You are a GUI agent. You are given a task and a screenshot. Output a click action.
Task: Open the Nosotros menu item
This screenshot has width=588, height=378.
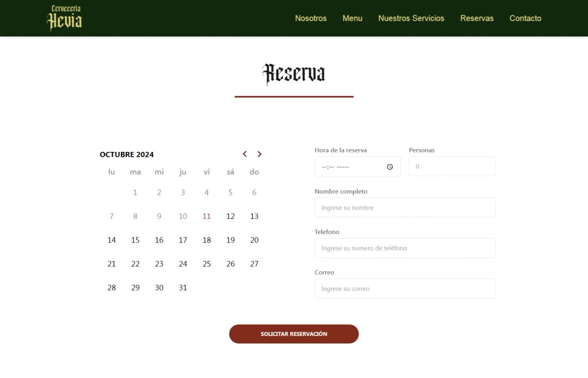311,19
